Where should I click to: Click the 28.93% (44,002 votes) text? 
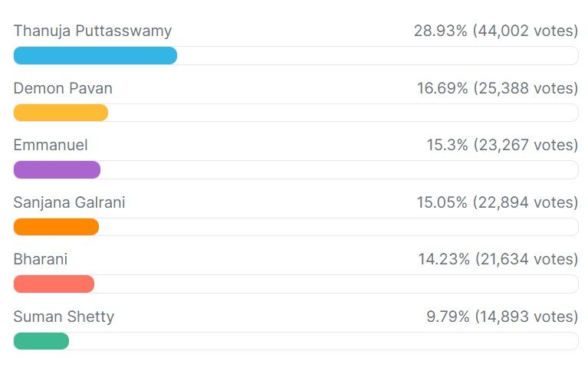point(495,31)
